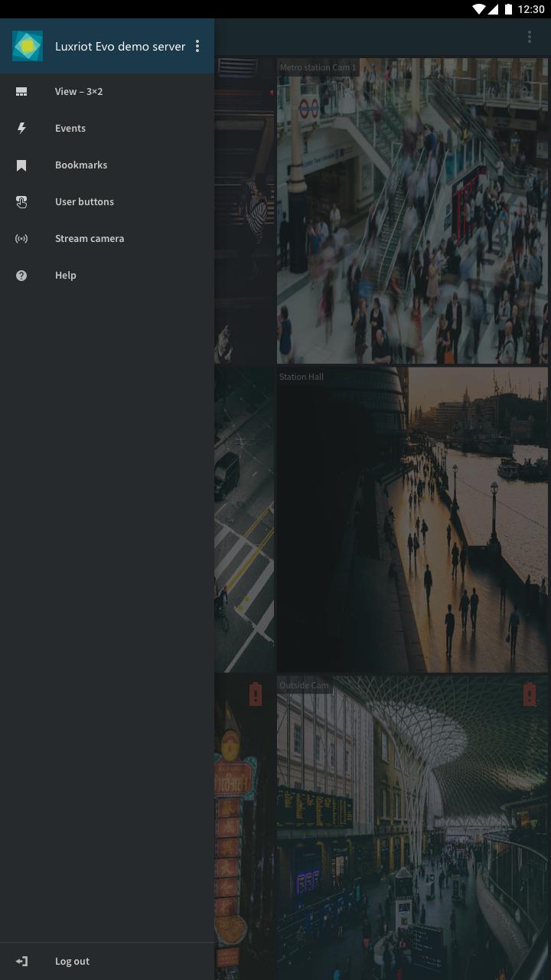Click the View layout grid icon
This screenshot has height=980, width=551.
click(21, 92)
